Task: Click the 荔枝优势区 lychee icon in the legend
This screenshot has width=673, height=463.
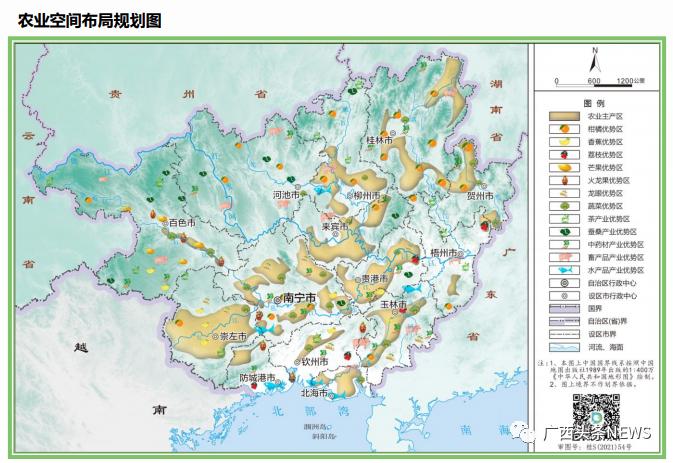Action: click(564, 154)
